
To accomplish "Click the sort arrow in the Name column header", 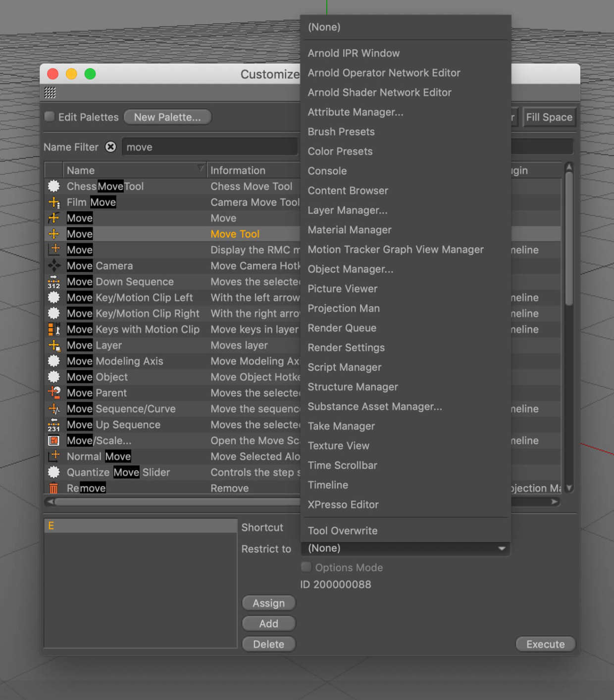I will [201, 169].
